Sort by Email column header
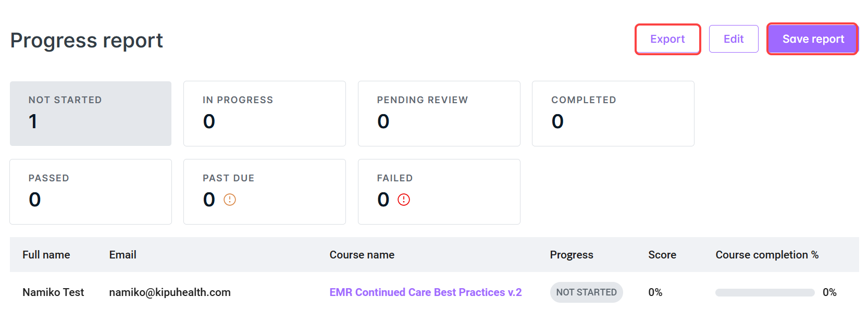Image resolution: width=868 pixels, height=321 pixels. (x=123, y=255)
